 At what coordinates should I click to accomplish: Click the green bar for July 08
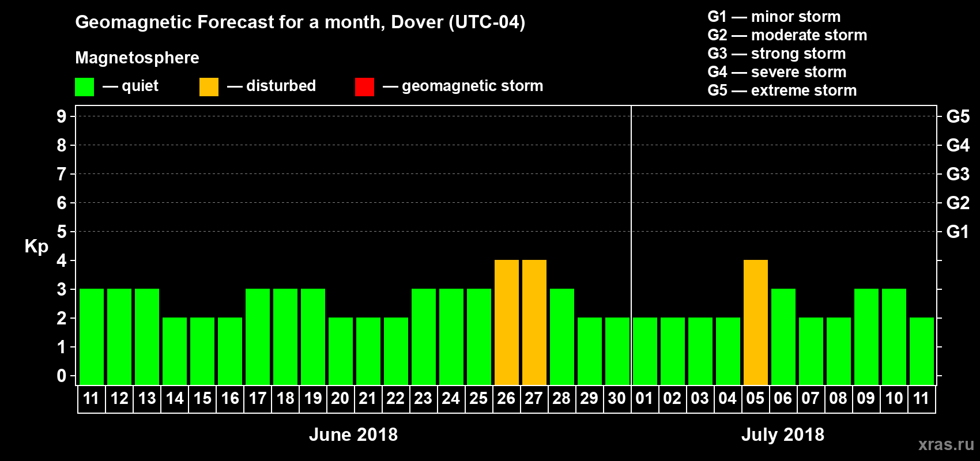click(839, 352)
